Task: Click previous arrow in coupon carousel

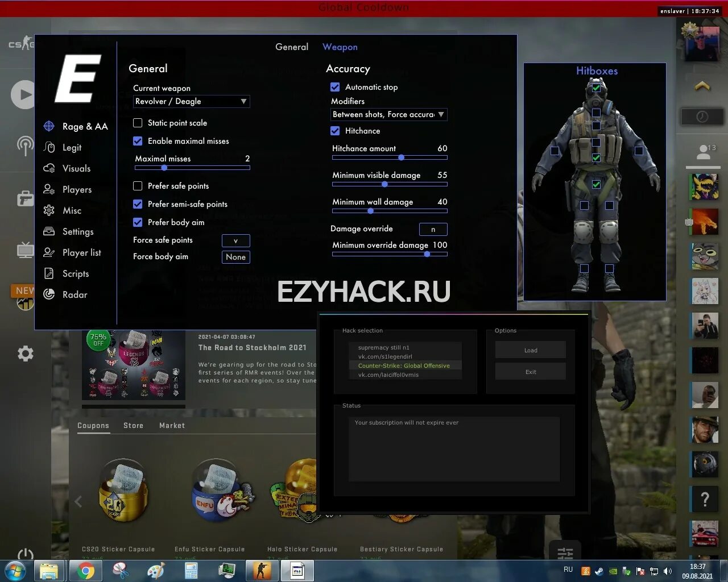Action: click(x=78, y=501)
